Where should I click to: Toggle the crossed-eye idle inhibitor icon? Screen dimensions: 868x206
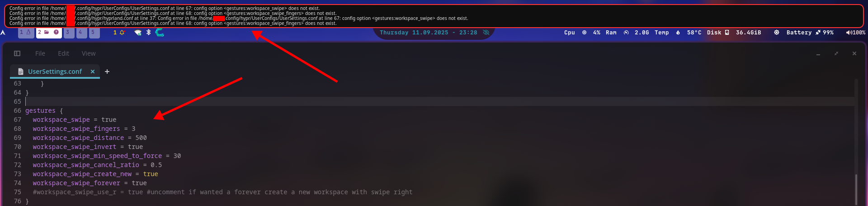point(486,33)
